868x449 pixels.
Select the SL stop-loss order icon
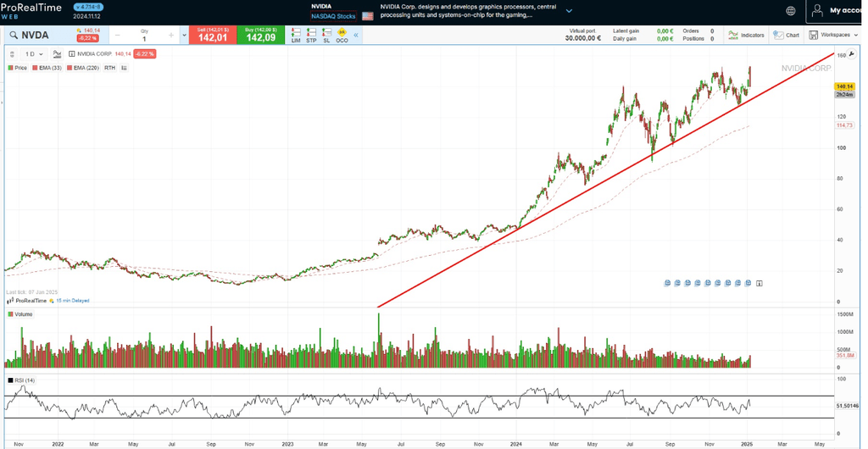[326, 35]
